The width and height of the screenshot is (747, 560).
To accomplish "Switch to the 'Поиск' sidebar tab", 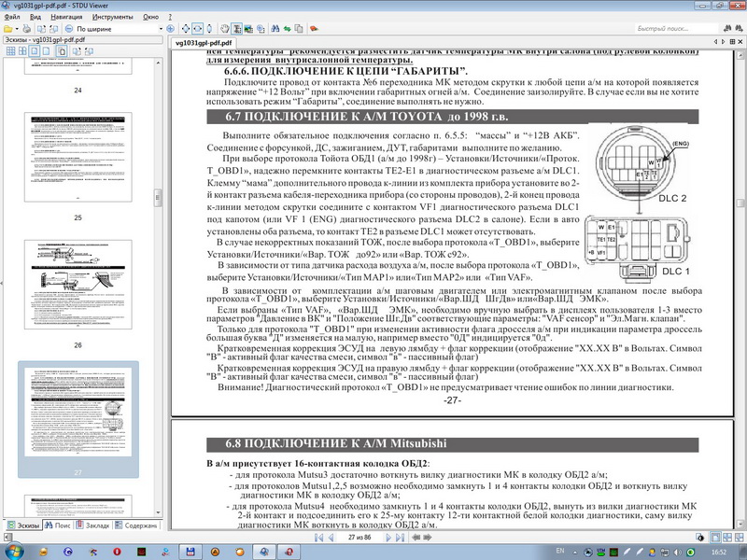I will coord(58,526).
